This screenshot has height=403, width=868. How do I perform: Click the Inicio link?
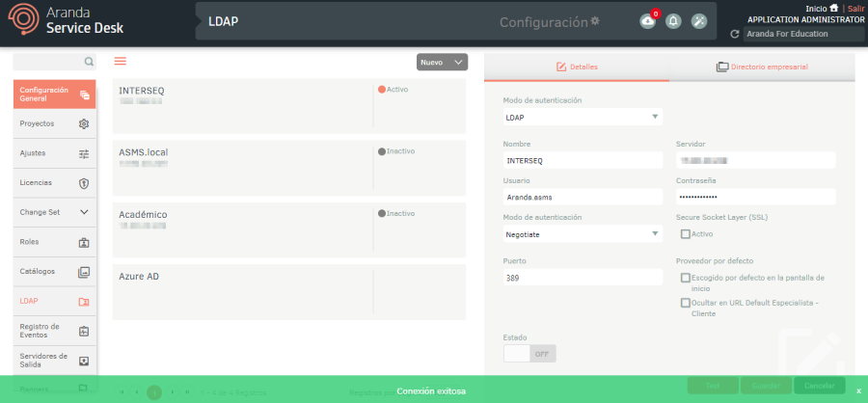(x=817, y=9)
